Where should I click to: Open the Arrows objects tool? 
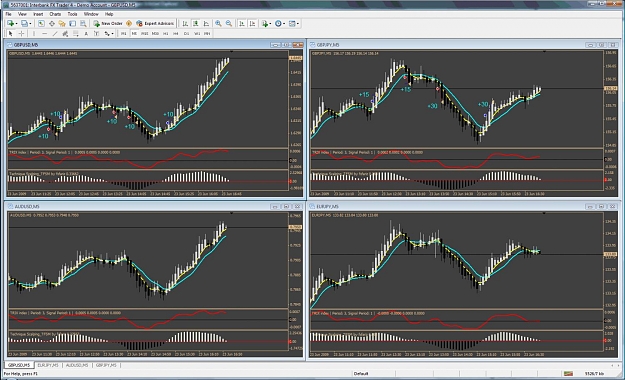click(107, 34)
